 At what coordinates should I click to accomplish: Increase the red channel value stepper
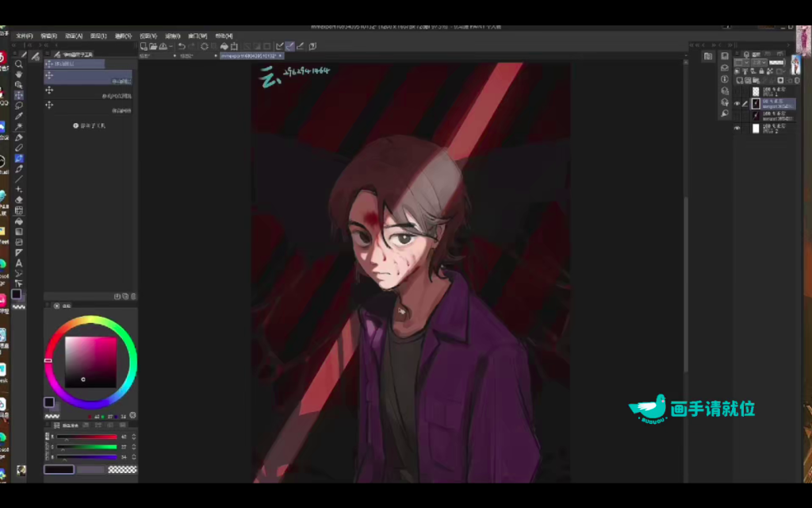(x=133, y=435)
